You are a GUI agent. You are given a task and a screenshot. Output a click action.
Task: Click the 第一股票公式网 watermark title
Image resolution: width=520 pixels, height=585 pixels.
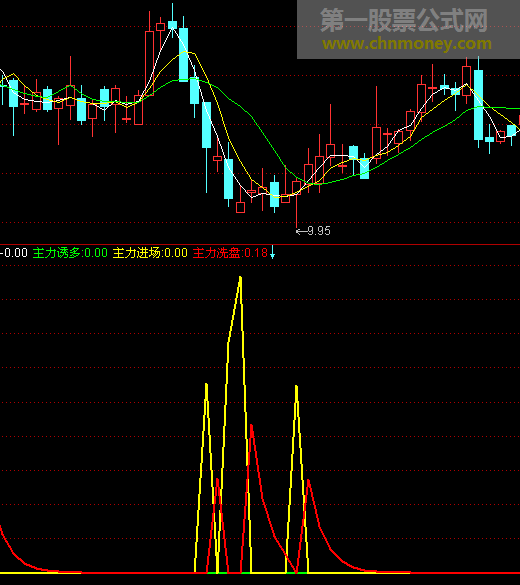coord(404,21)
